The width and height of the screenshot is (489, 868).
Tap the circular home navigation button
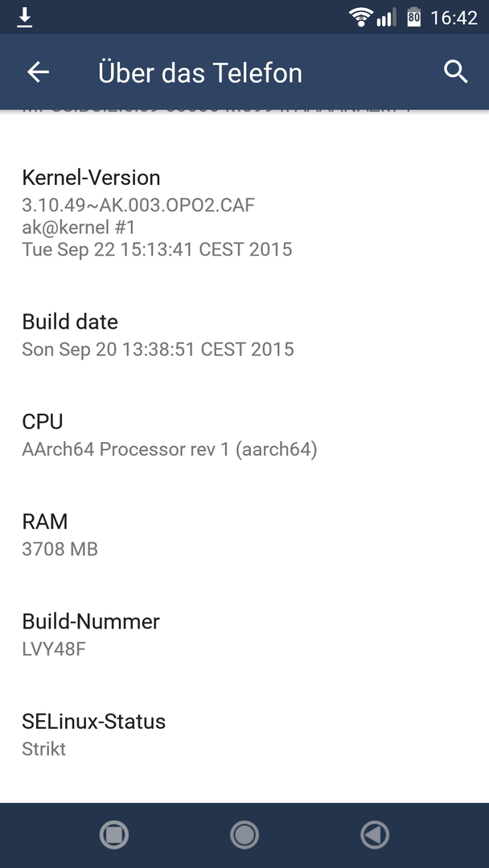click(244, 835)
